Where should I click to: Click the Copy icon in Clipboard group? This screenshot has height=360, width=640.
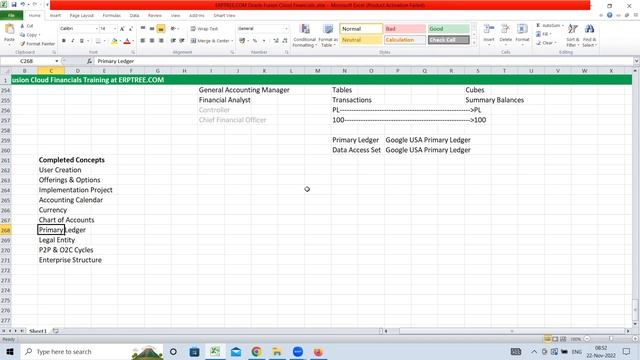tap(23, 35)
